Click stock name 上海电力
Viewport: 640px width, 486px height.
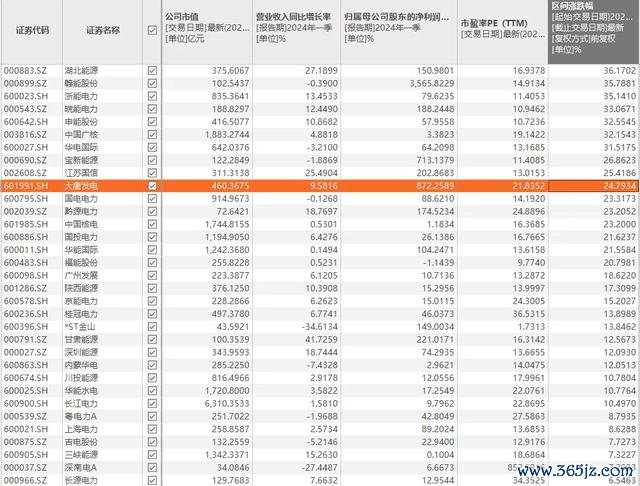(81, 429)
